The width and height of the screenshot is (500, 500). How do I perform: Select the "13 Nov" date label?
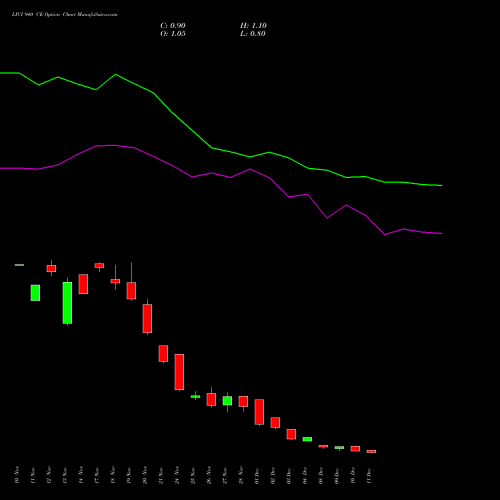pyautogui.click(x=65, y=475)
